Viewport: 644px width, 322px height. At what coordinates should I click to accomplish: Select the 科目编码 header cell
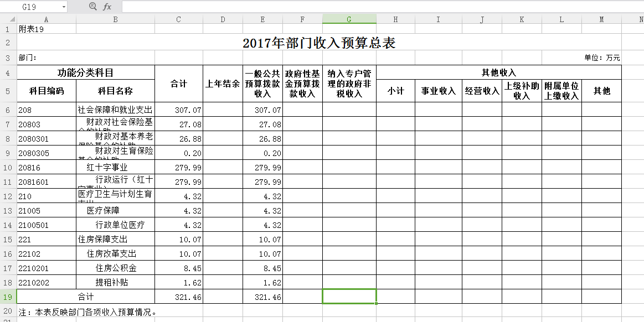coord(47,91)
